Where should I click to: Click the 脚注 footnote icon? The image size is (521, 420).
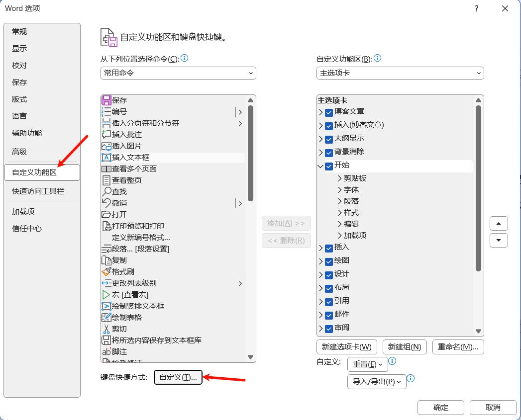tap(106, 351)
